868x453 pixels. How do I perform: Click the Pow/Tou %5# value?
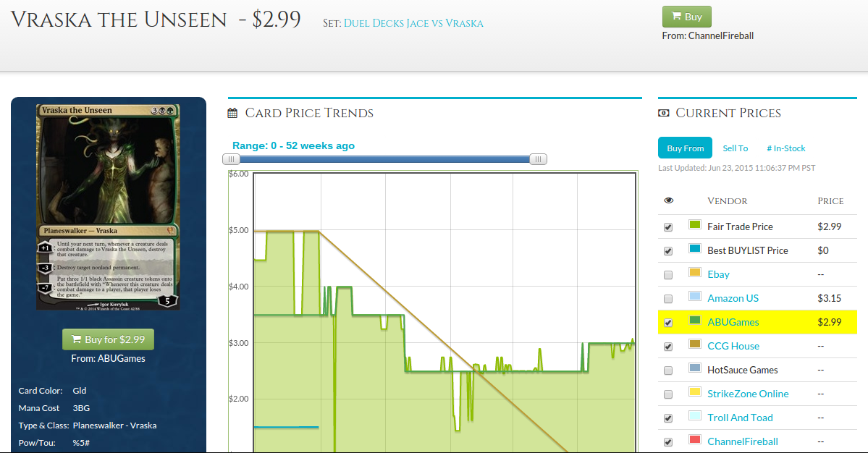click(x=81, y=442)
